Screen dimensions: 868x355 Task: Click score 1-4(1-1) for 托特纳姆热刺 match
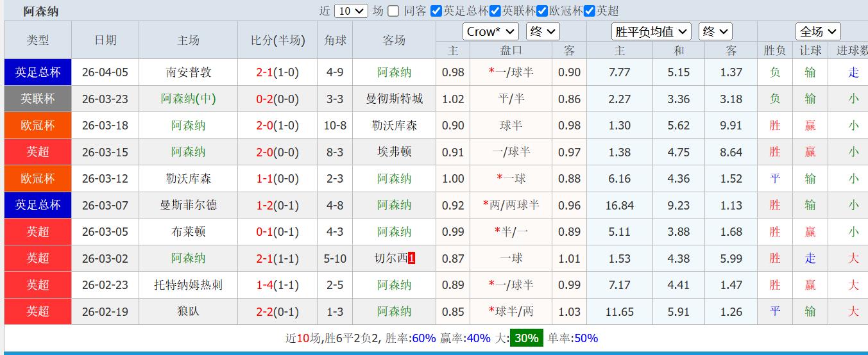click(x=278, y=285)
